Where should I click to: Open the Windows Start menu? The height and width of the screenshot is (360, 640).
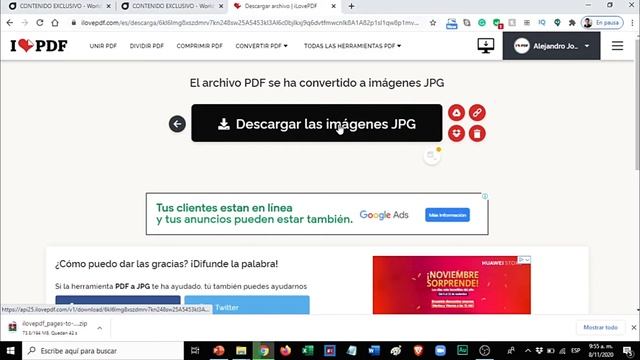point(11,351)
